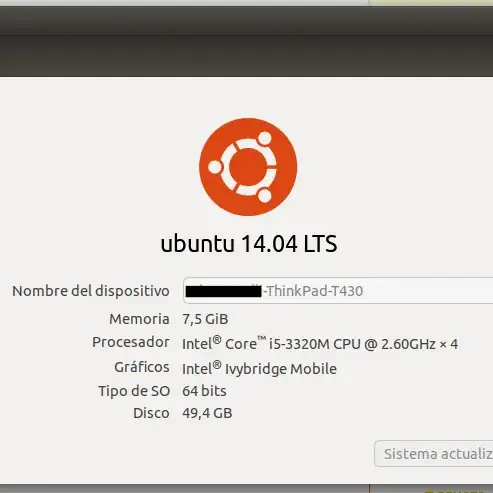493x493 pixels.
Task: Select the 49,4 GB disk value
Action: tap(207, 413)
